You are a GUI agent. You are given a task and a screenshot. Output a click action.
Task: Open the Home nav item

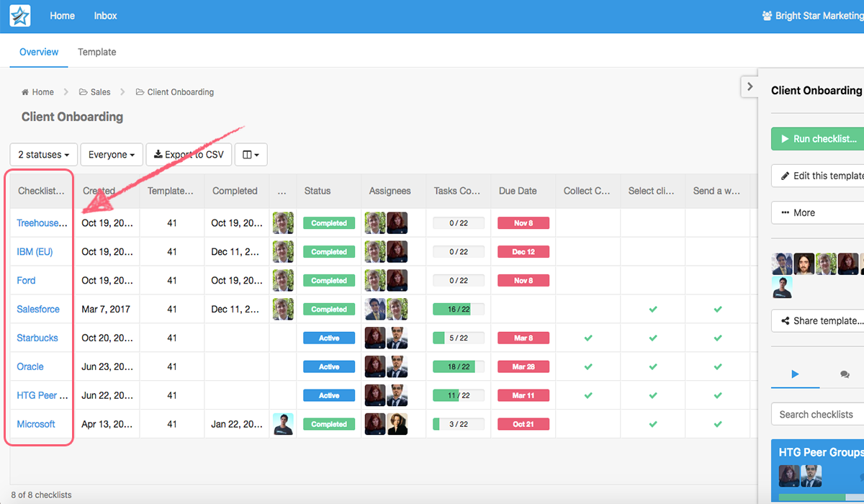(62, 16)
